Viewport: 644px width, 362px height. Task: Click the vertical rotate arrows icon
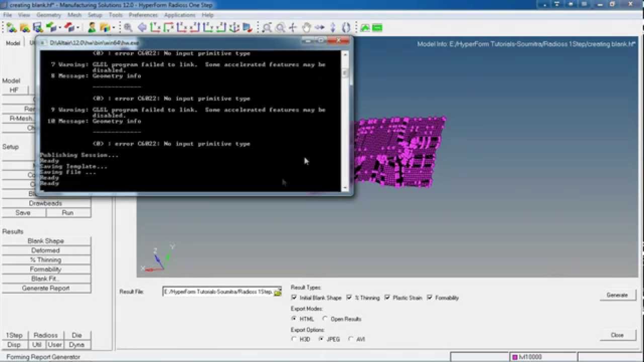coord(333,27)
